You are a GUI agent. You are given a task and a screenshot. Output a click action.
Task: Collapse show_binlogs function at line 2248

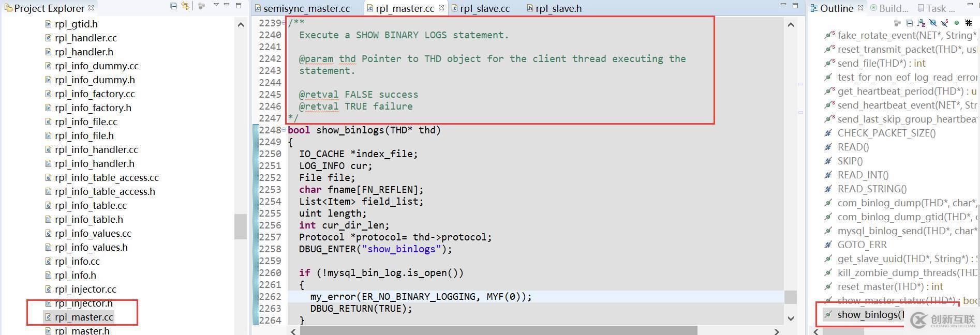284,130
